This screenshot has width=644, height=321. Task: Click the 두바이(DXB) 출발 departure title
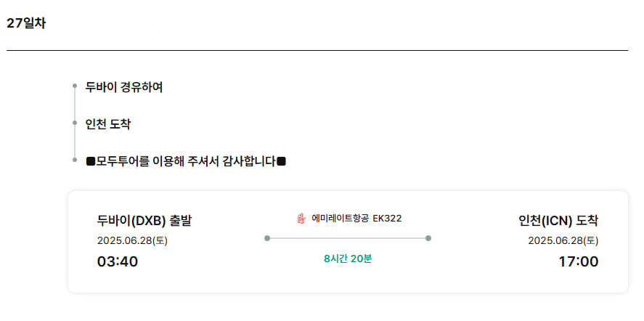[144, 221]
